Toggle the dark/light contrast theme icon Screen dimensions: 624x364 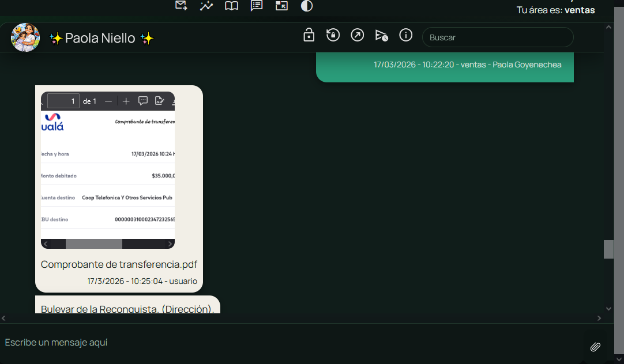pyautogui.click(x=307, y=6)
